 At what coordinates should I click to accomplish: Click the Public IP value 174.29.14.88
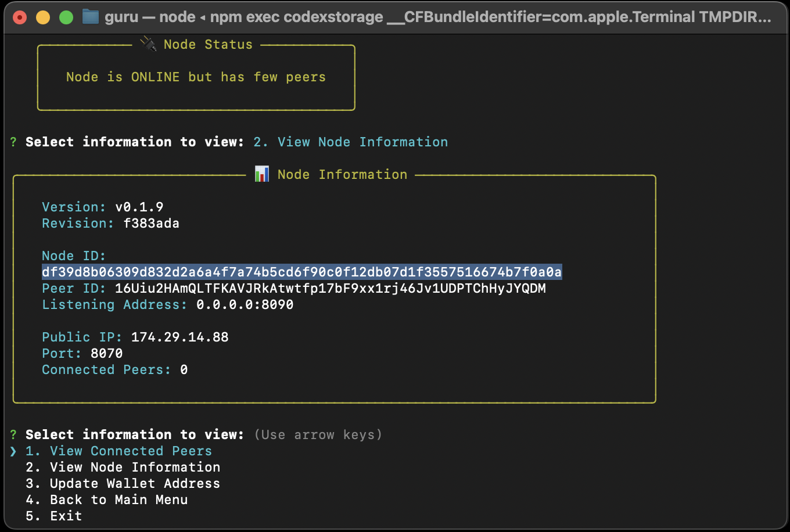coord(179,337)
